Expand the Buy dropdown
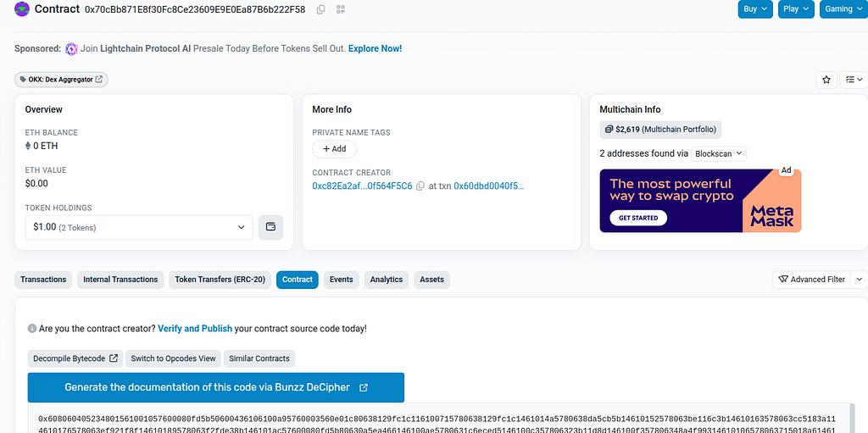Screen dimensions: 868x433 coord(755,8)
